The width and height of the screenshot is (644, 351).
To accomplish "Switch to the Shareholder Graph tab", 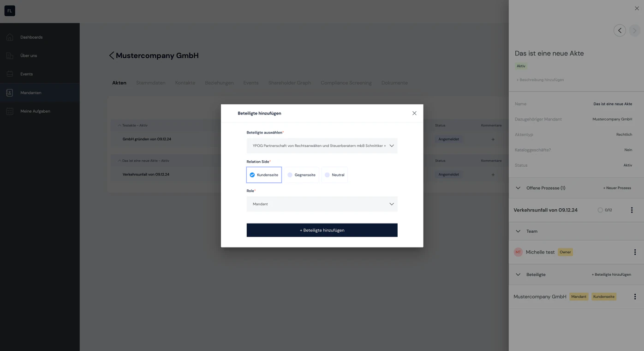I will pyautogui.click(x=290, y=83).
